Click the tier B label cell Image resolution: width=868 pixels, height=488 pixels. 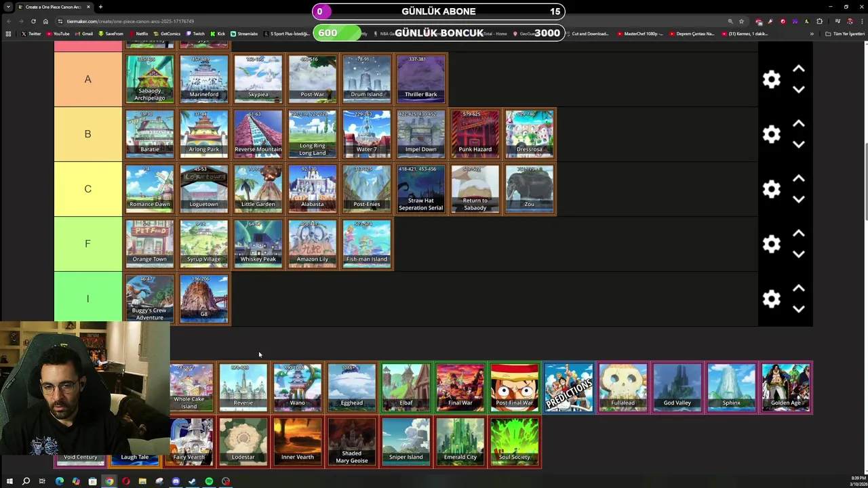[87, 134]
